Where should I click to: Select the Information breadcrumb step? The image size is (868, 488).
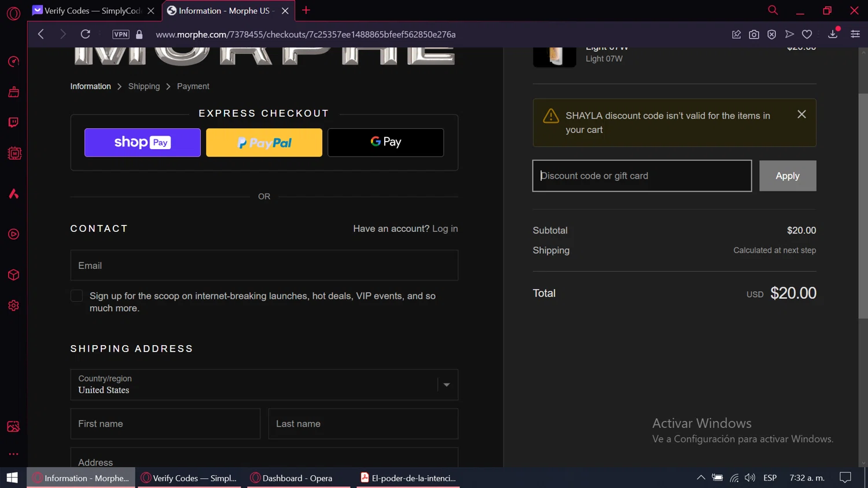tap(90, 86)
